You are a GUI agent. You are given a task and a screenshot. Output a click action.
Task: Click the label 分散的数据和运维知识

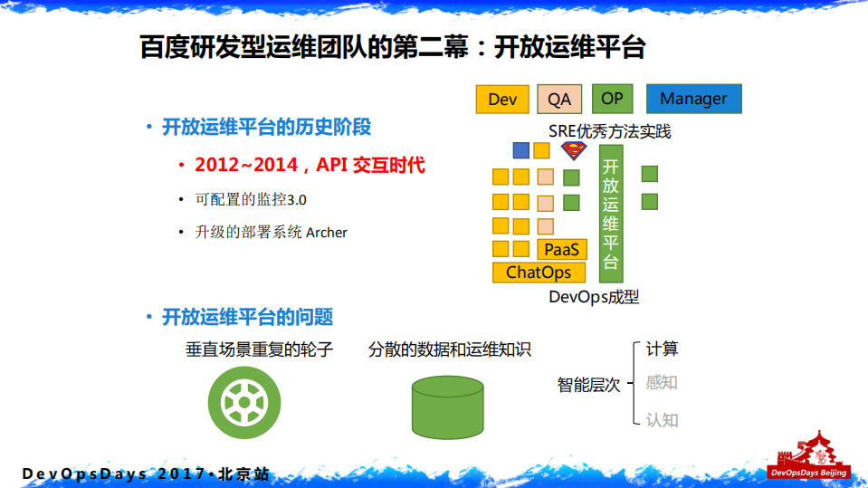point(450,349)
